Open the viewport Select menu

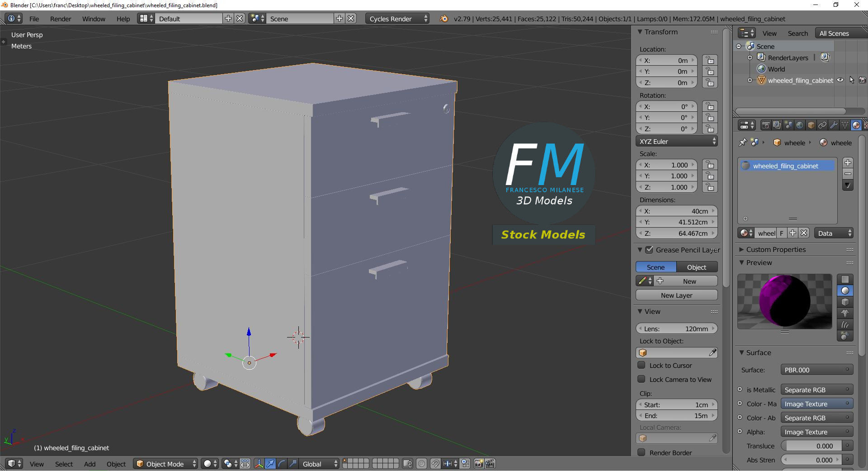tap(64, 464)
